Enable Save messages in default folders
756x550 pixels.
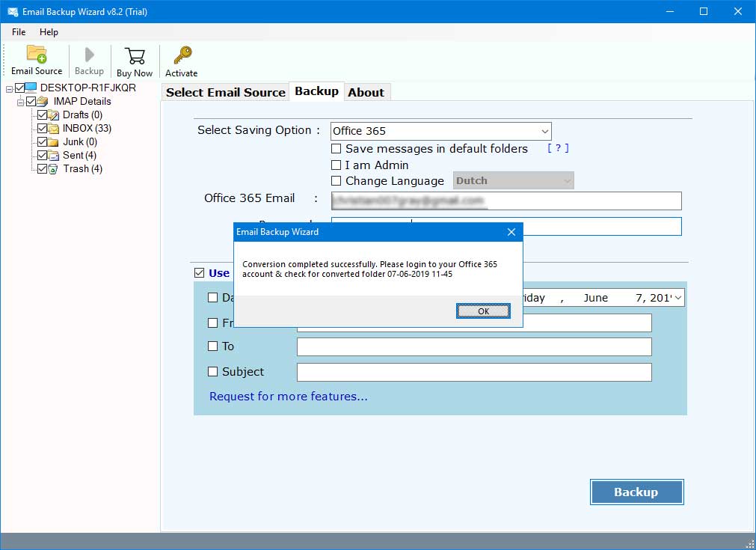336,149
